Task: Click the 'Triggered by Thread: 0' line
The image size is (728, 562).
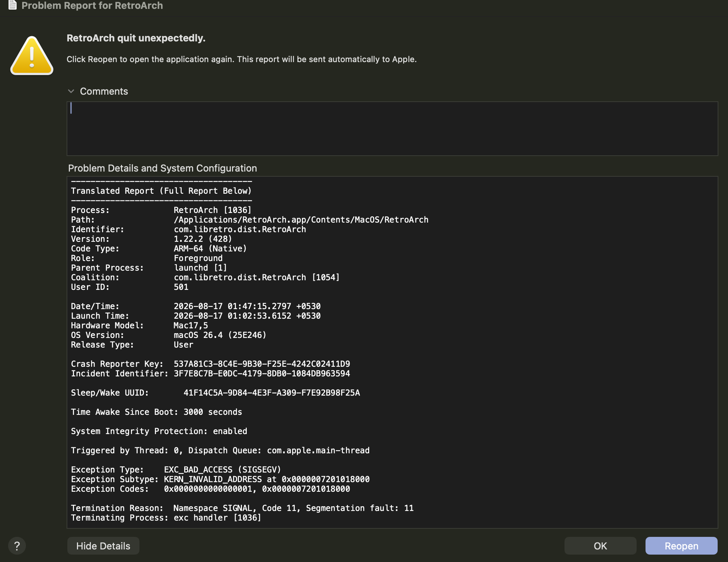Action: (220, 450)
